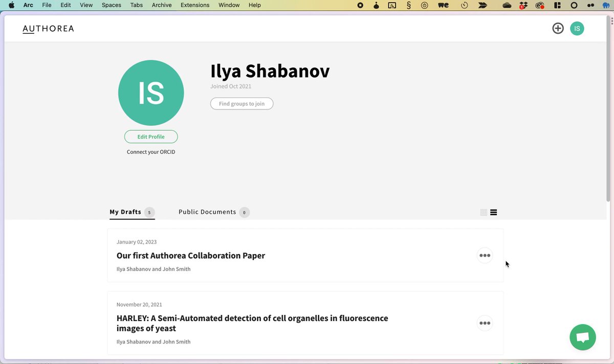This screenshot has width=614, height=364.
Task: Switch to list view layout
Action: point(493,213)
